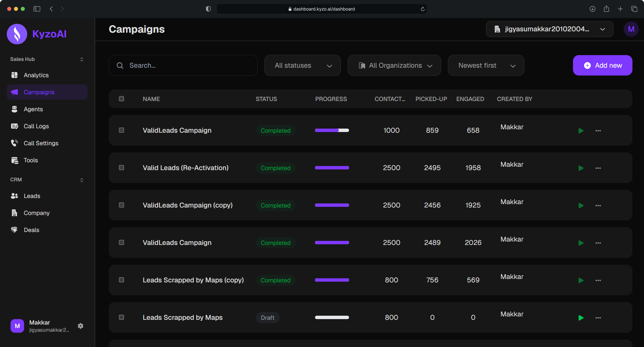Click the settings gear next to Makkar
Image resolution: width=644 pixels, height=347 pixels.
81,326
